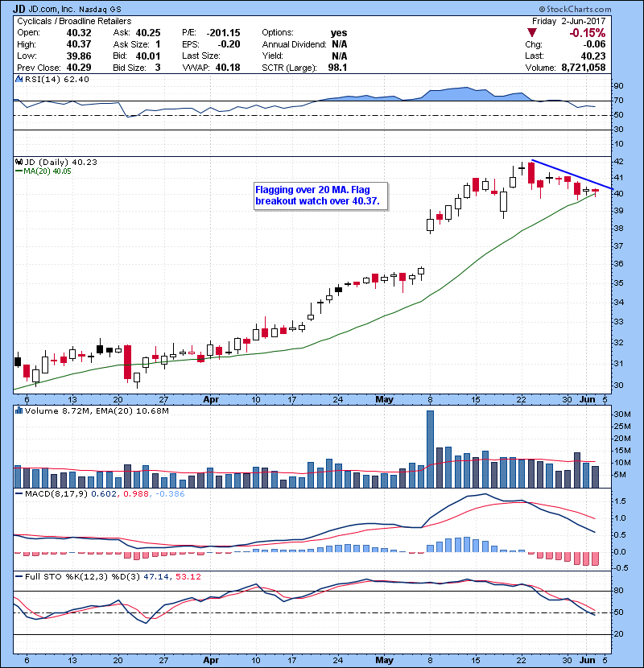Click the 1.5 label on MACD axis

pos(620,501)
